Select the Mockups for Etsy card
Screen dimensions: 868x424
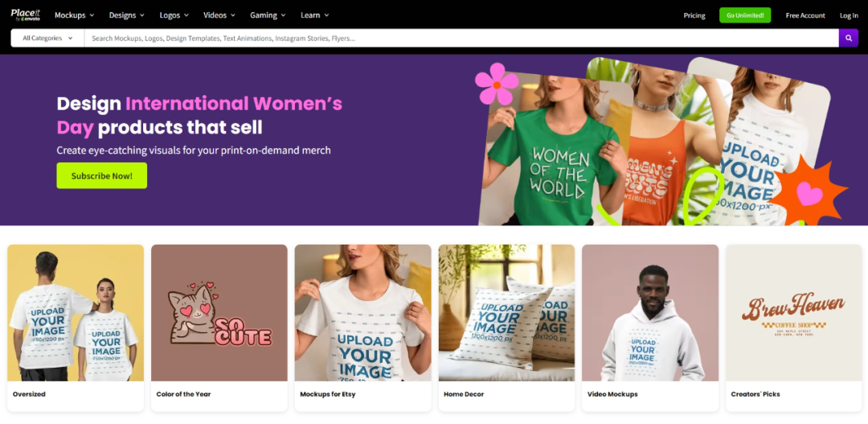(x=362, y=313)
